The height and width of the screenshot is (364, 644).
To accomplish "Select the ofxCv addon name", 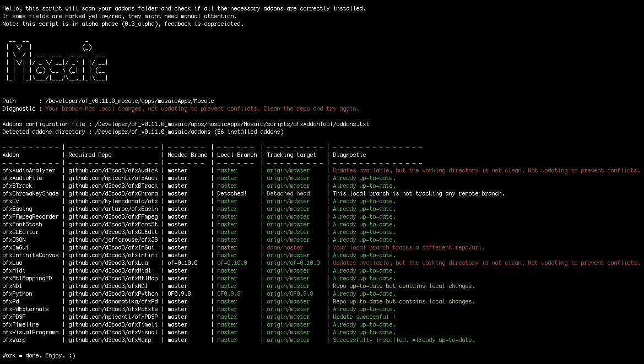I will tap(10, 201).
